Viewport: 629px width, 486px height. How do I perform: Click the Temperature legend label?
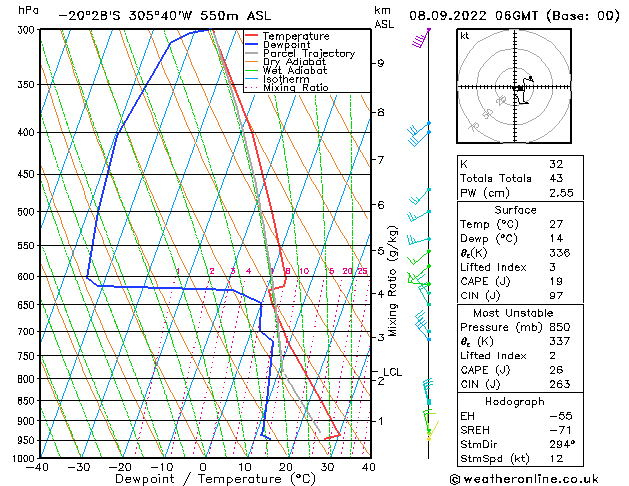coord(296,36)
